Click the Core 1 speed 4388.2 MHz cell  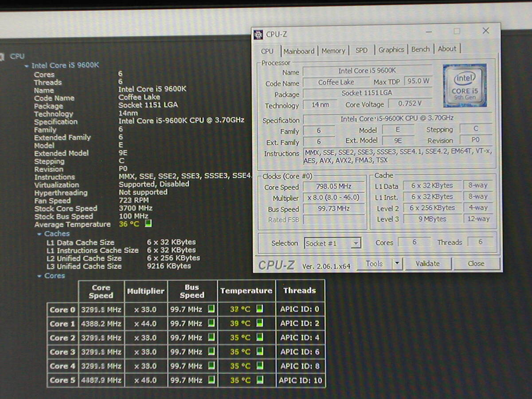(x=101, y=324)
